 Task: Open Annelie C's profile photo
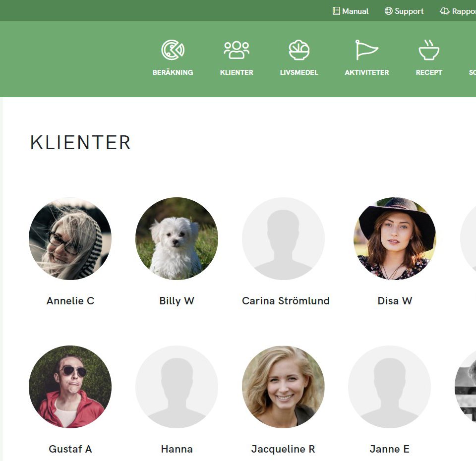point(70,238)
